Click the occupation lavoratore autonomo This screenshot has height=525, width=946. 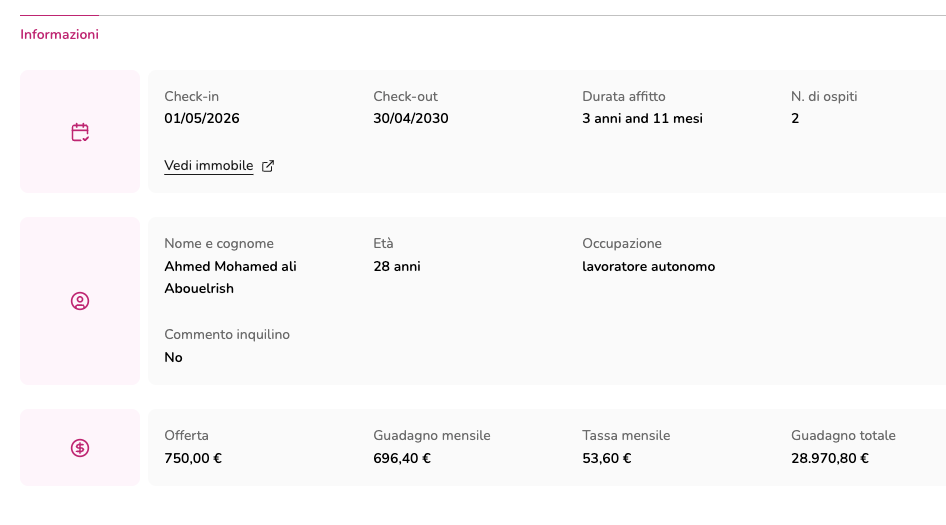tap(648, 267)
